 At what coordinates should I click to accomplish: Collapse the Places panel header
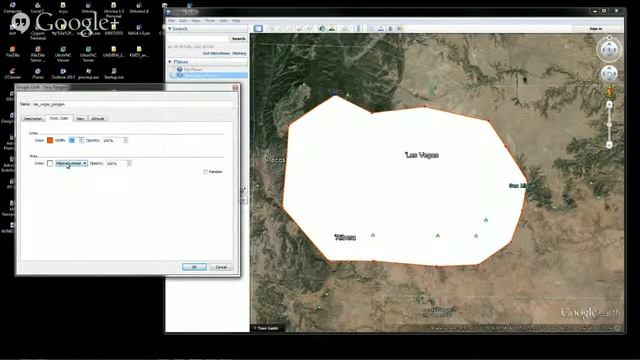click(x=207, y=62)
